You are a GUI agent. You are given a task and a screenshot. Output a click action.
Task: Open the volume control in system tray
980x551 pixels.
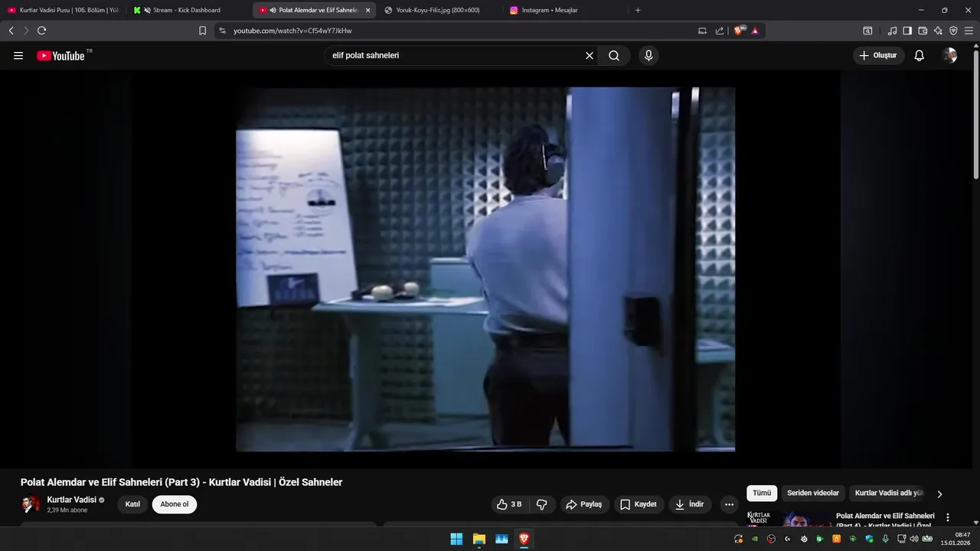913,539
